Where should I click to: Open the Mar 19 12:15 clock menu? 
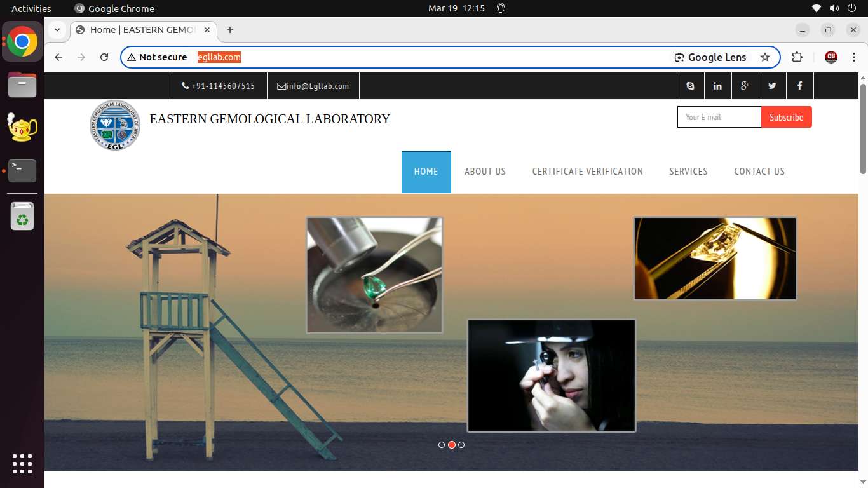click(456, 8)
